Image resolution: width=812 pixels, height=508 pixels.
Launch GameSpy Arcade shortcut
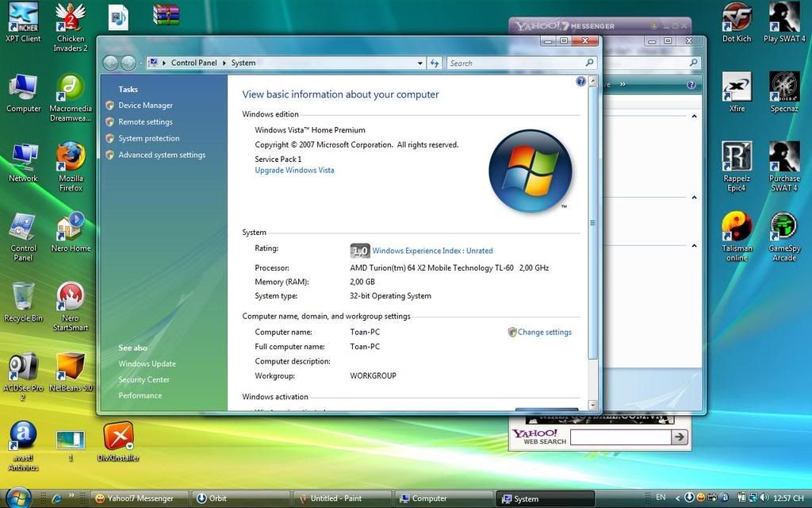(x=784, y=237)
